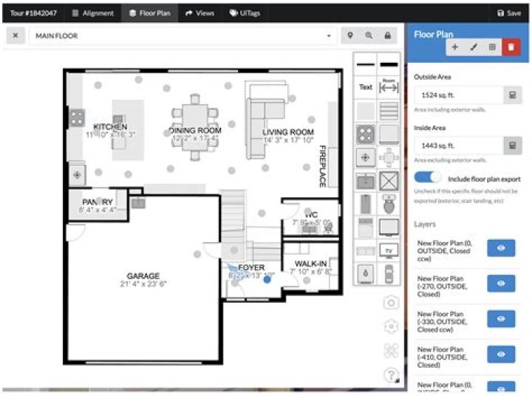The height and width of the screenshot is (398, 532).
Task: Close the floor selector with X button
Action: (16, 35)
